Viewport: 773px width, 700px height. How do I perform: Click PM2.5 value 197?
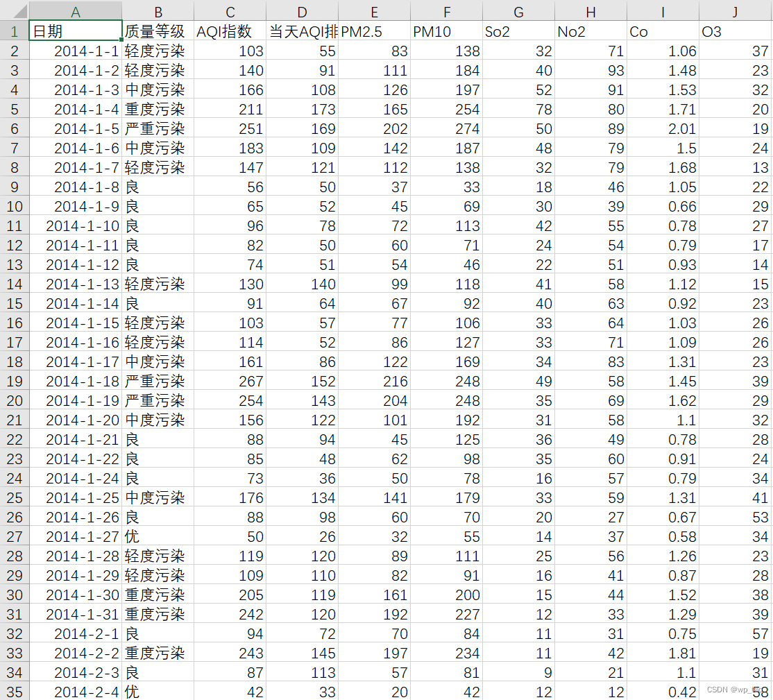click(x=374, y=653)
